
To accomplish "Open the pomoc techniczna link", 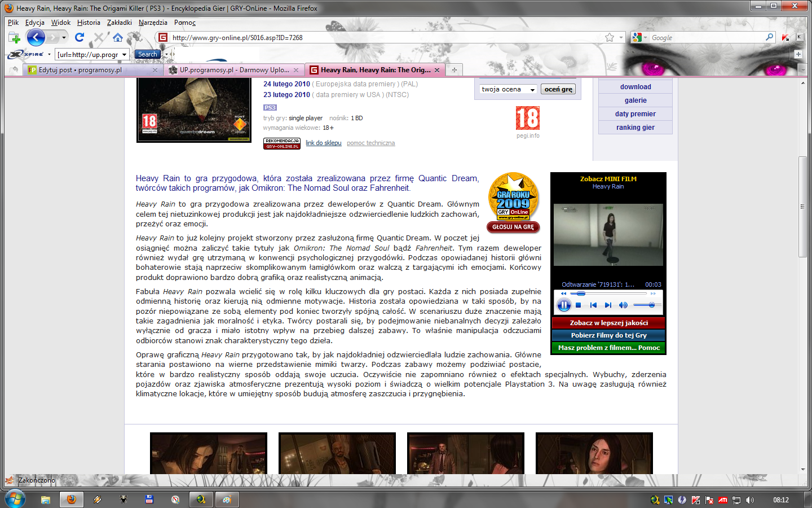I will pos(371,143).
